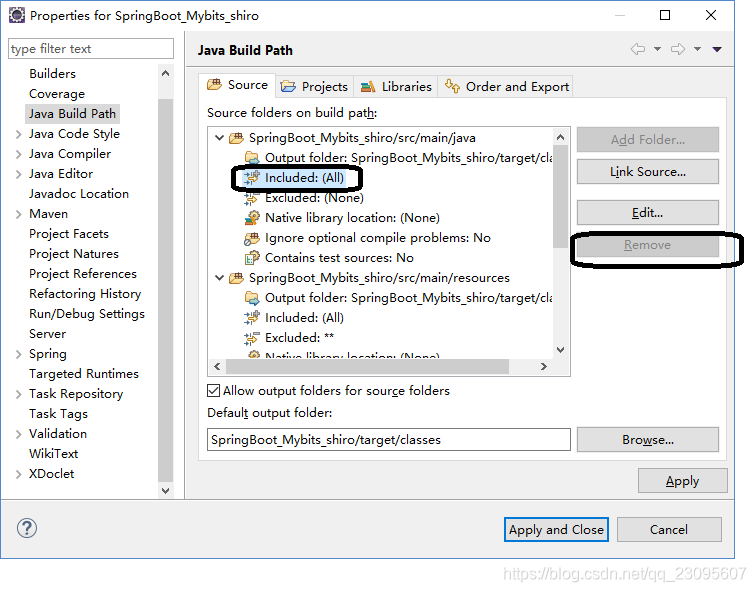Click the Included filter icon under src/main/java
Screen dimensions: 756x592
click(252, 178)
